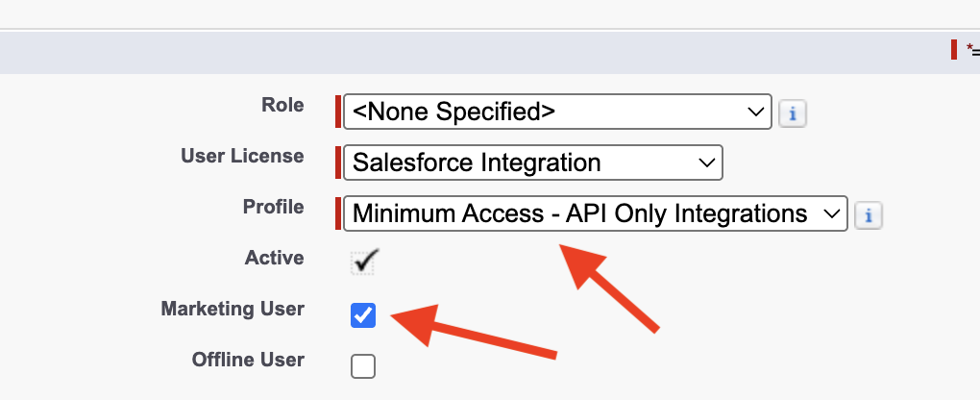Open the '<None Specified>' Role dropdown

pyautogui.click(x=557, y=112)
